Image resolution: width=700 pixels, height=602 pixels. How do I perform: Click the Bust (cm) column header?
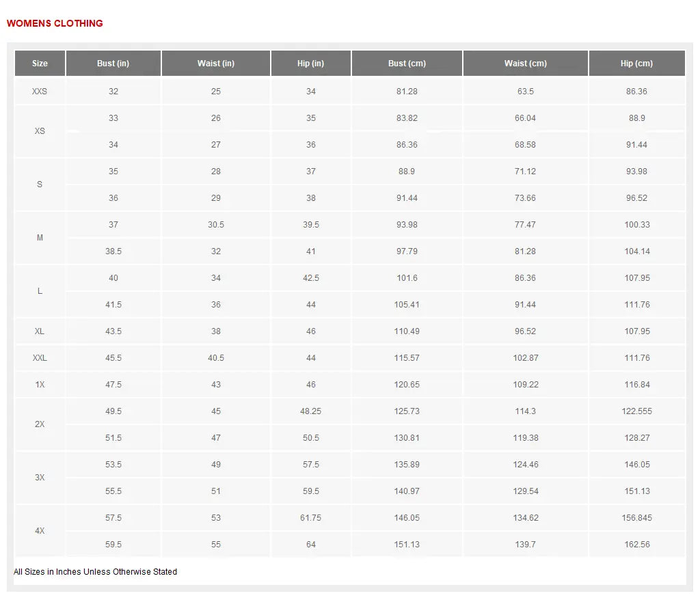pos(407,64)
